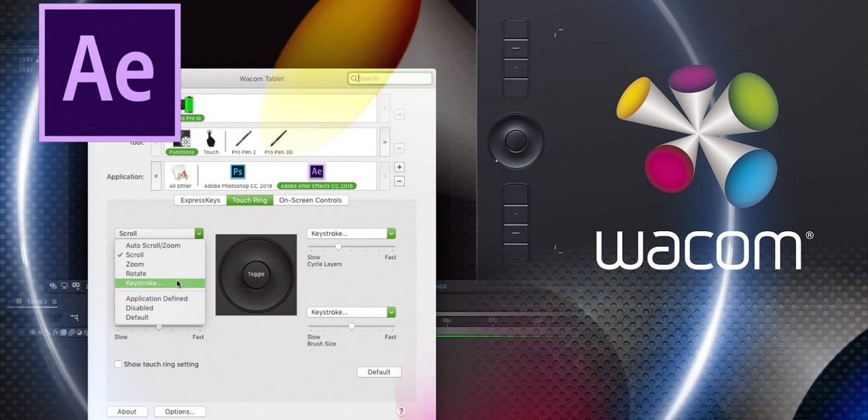Open the On-Screen Controls tab
868x420 pixels.
pos(311,200)
